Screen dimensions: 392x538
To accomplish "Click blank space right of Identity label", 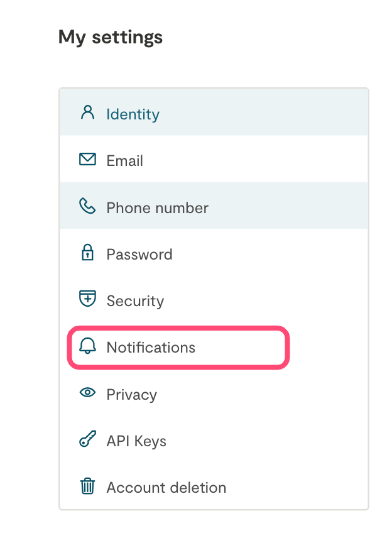I will click(x=264, y=114).
